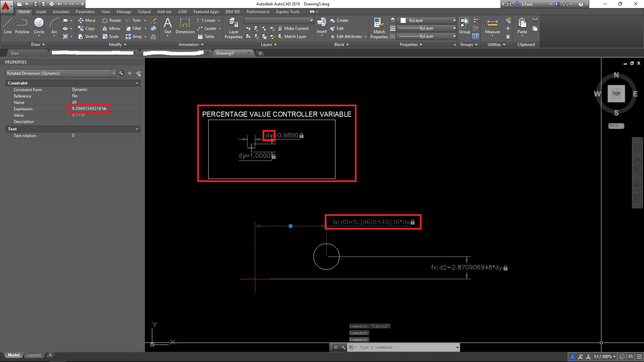Open the object type dropdown showing Rotated Dimension
This screenshot has height=362, width=644.
click(x=113, y=73)
